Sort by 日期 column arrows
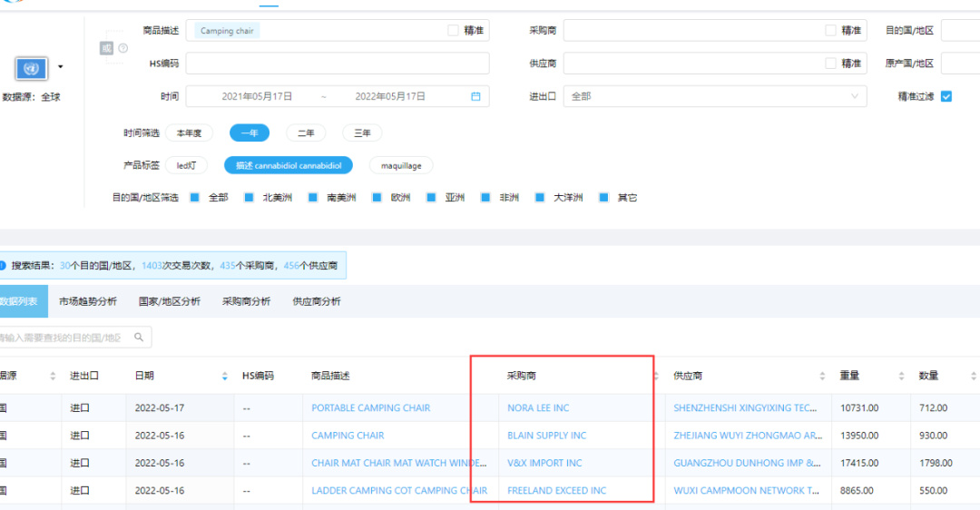 225,376
